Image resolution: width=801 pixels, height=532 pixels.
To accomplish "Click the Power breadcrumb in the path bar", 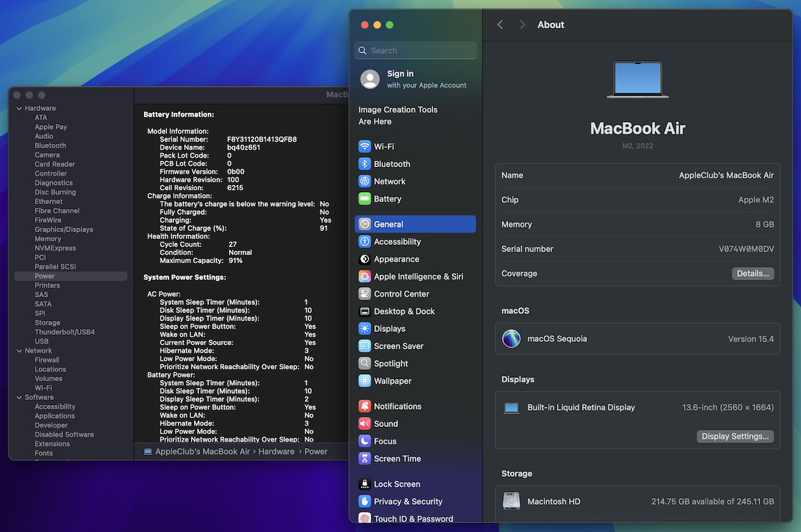I will [x=316, y=451].
